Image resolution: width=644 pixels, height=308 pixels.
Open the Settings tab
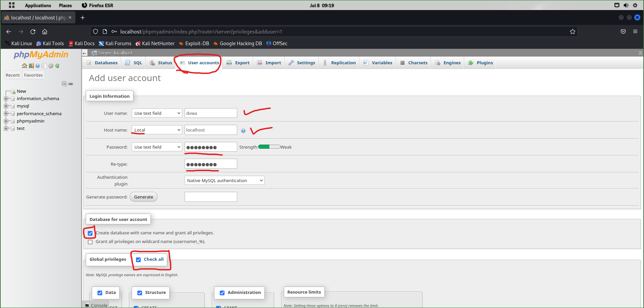[x=302, y=63]
